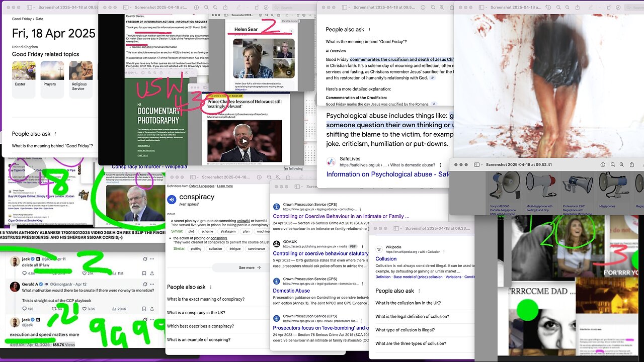This screenshot has width=644, height=362.
Task: Select the 'plot' similar-word chip
Action: point(191,232)
